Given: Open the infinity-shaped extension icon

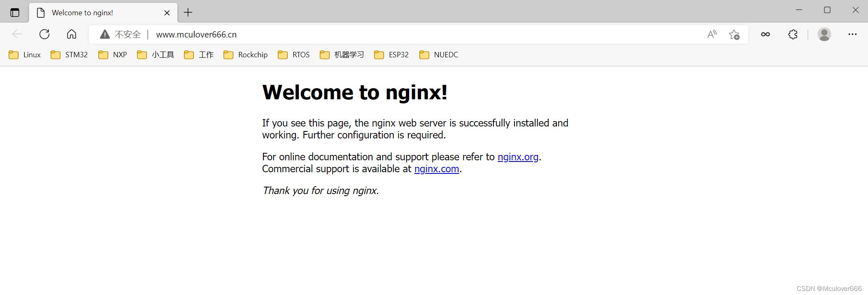Looking at the screenshot, I should pyautogui.click(x=766, y=34).
